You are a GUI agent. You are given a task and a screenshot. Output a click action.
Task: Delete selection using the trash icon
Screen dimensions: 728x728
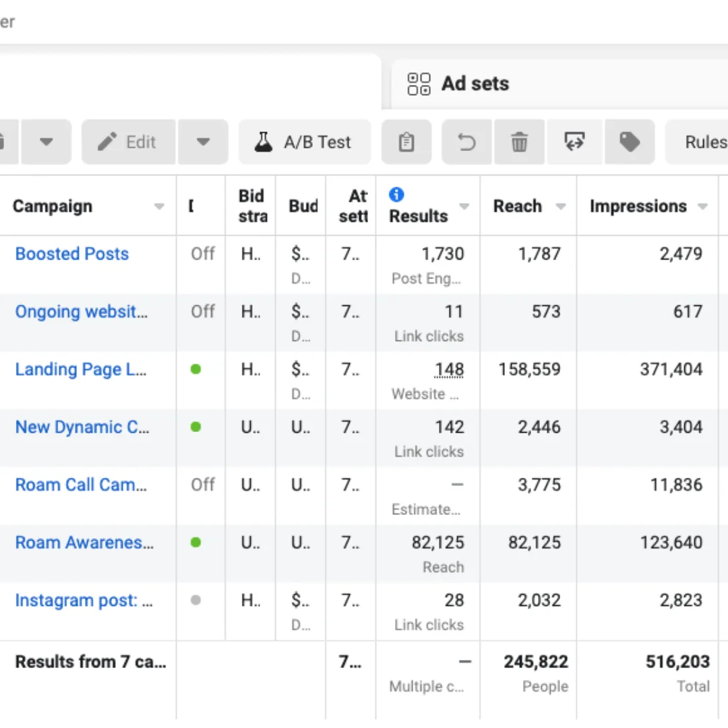[x=519, y=142]
